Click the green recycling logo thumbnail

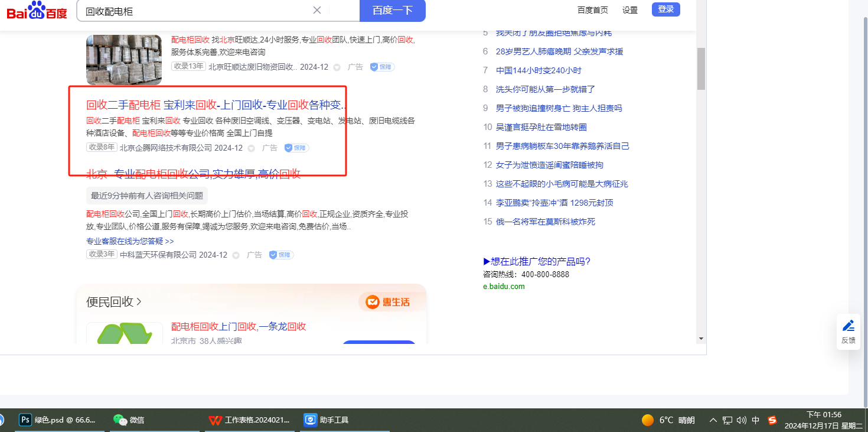click(125, 333)
